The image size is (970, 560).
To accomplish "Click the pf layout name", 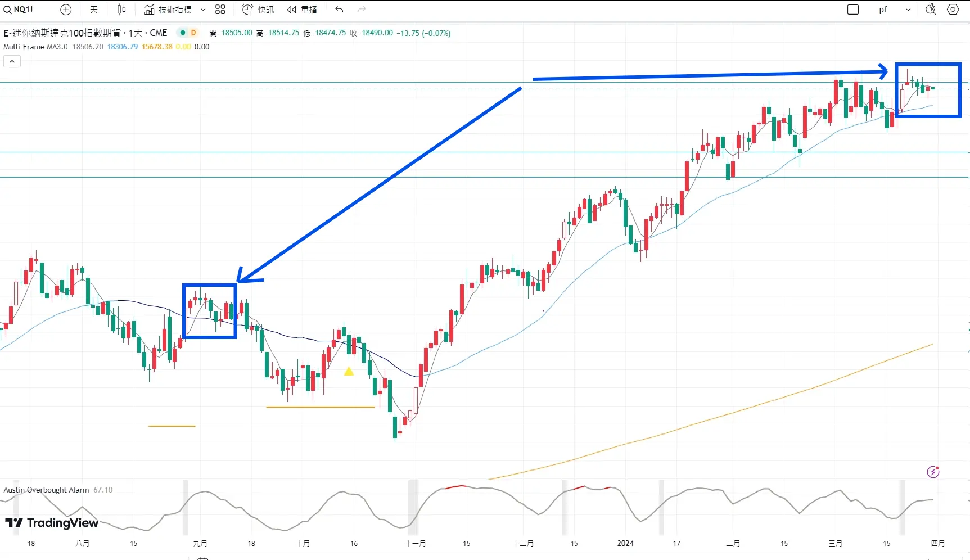I will pyautogui.click(x=883, y=10).
